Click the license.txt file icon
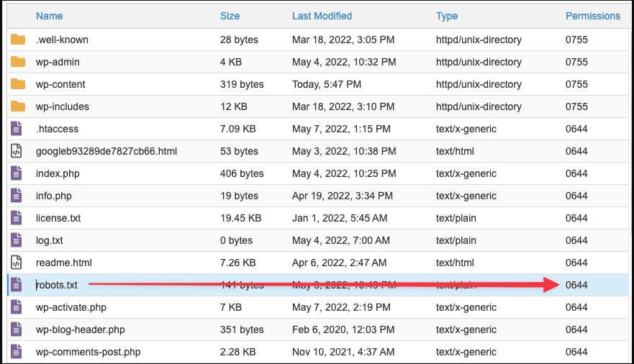Viewport: 634px width, 364px height. pyautogui.click(x=17, y=218)
